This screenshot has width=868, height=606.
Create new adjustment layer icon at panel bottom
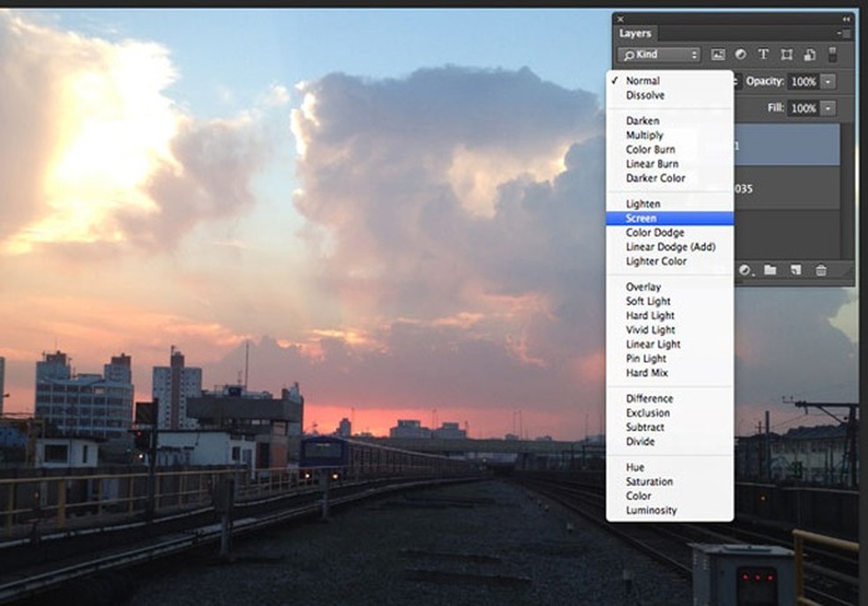746,270
